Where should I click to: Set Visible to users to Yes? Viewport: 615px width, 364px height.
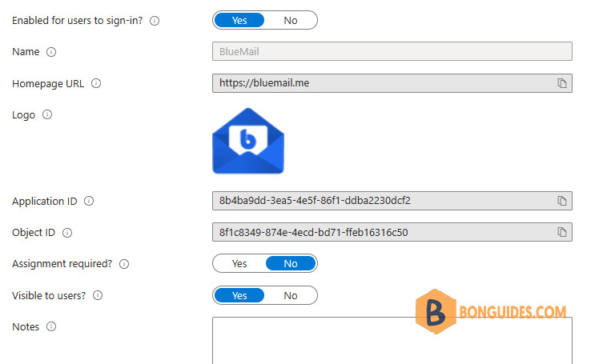[x=239, y=295]
